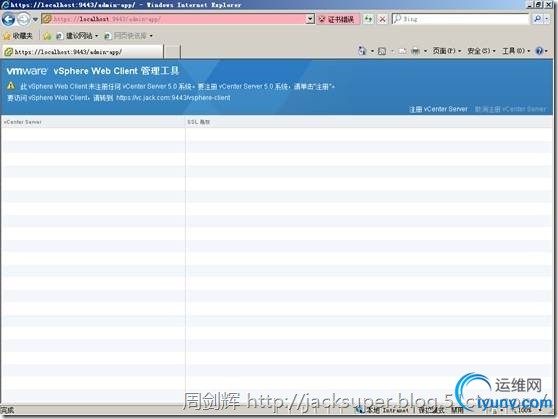Go back with the browser Back arrow
This screenshot has height=419, width=558.
point(8,19)
